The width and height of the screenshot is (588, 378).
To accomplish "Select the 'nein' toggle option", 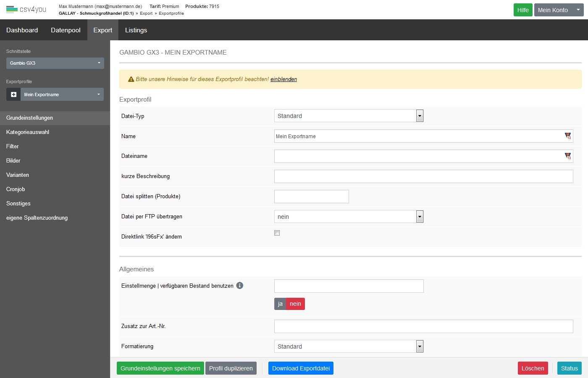I will click(295, 304).
